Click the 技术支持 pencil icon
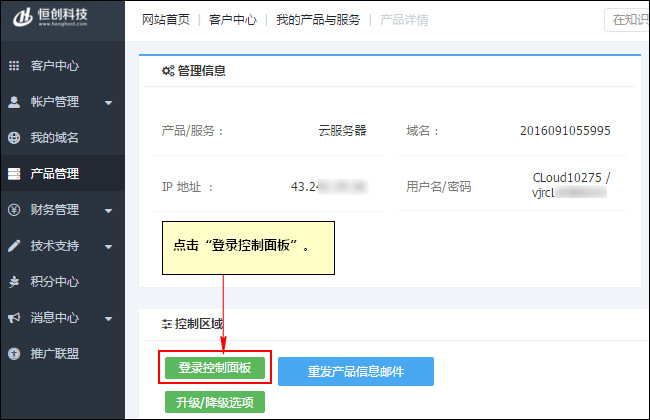 pos(14,246)
